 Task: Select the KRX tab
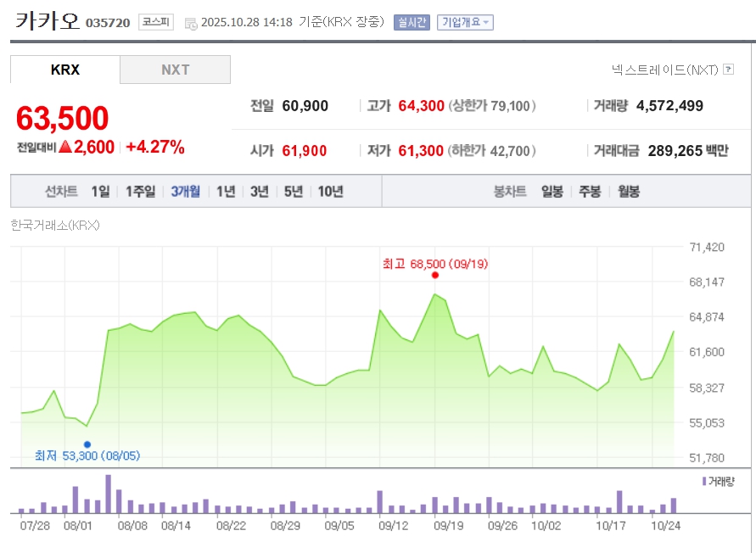pos(65,70)
